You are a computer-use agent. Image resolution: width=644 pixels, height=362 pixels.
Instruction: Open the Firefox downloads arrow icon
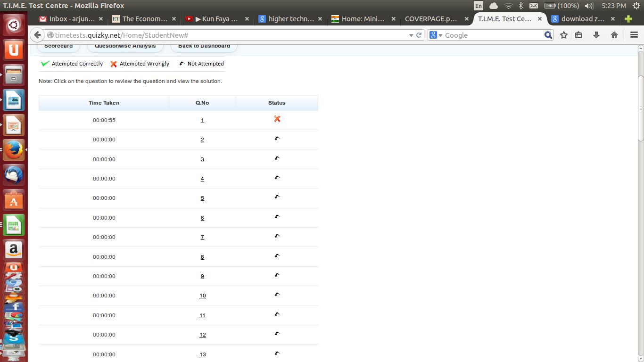click(x=596, y=35)
